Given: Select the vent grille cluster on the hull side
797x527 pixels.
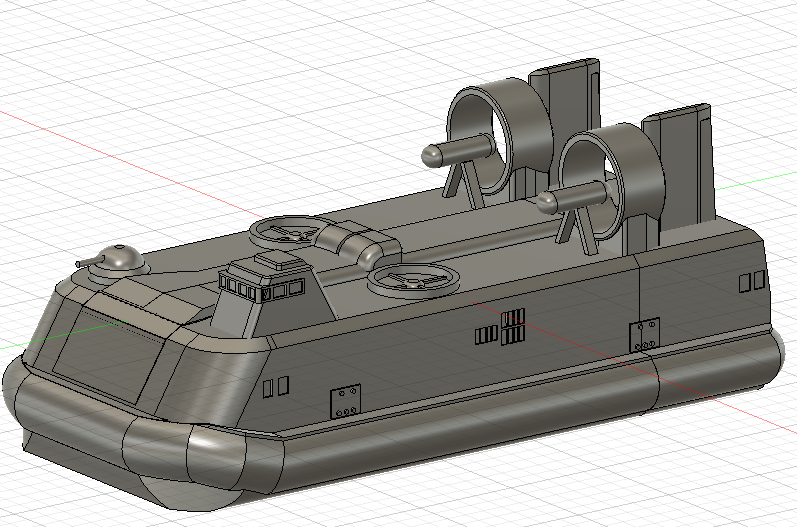Looking at the screenshot, I should click(x=501, y=328).
